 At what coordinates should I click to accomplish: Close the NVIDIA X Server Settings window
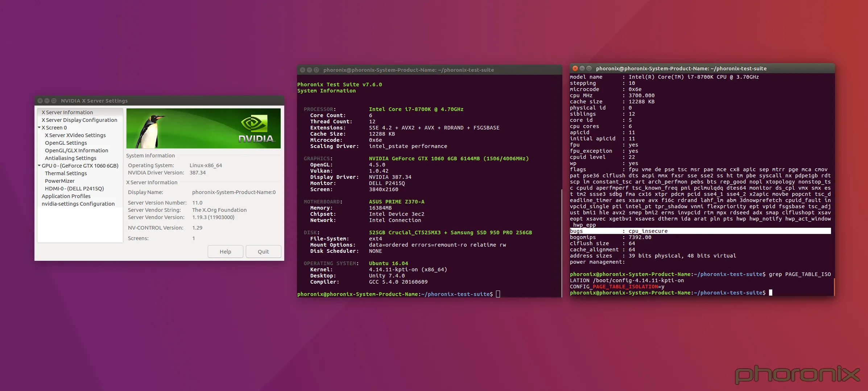[40, 101]
